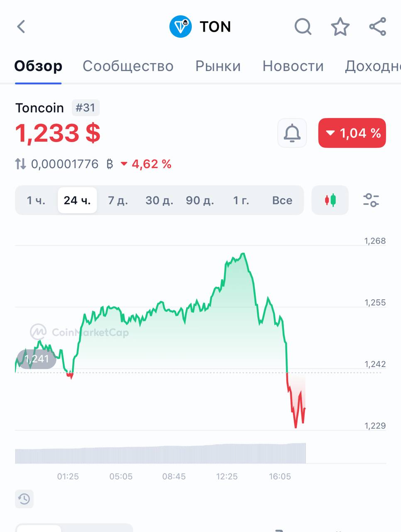This screenshot has width=401, height=532.
Task: Set a price alert via bell icon
Action: point(292,133)
